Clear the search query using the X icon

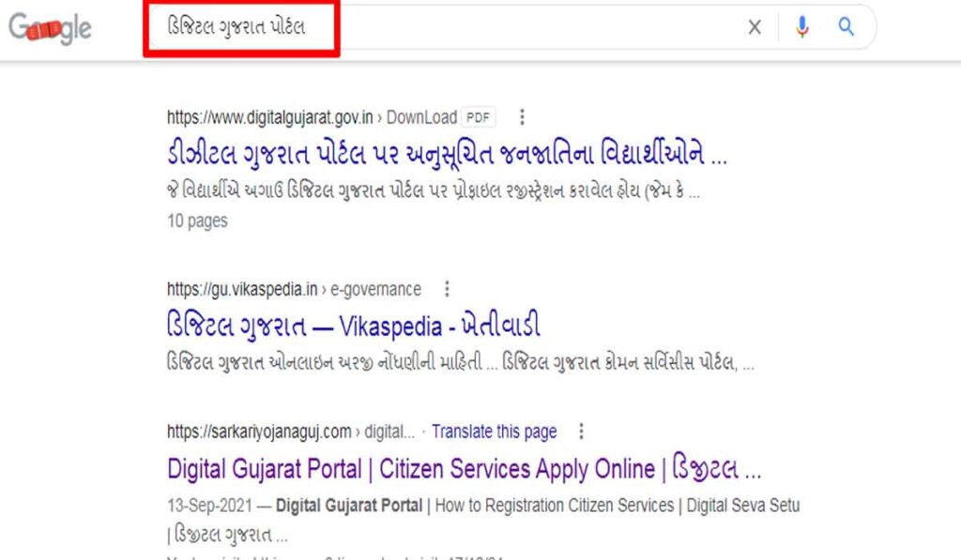[755, 27]
